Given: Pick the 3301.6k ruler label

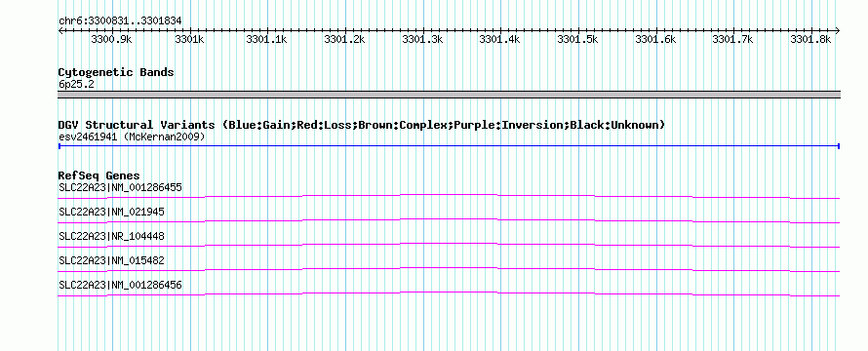Looking at the screenshot, I should (x=656, y=39).
